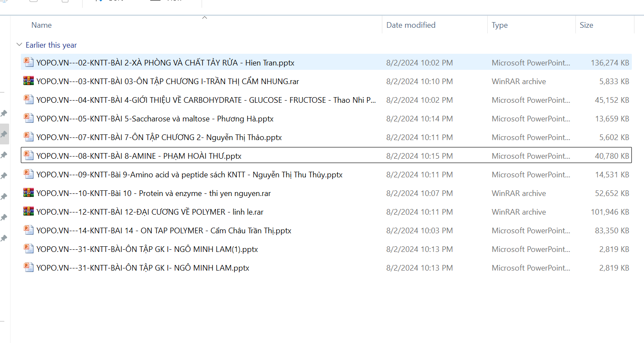Image resolution: width=644 pixels, height=343 pixels.
Task: Click PowerPoint icon of ÔN TẬP CHƯƠNG 2 file
Action: pos(29,137)
